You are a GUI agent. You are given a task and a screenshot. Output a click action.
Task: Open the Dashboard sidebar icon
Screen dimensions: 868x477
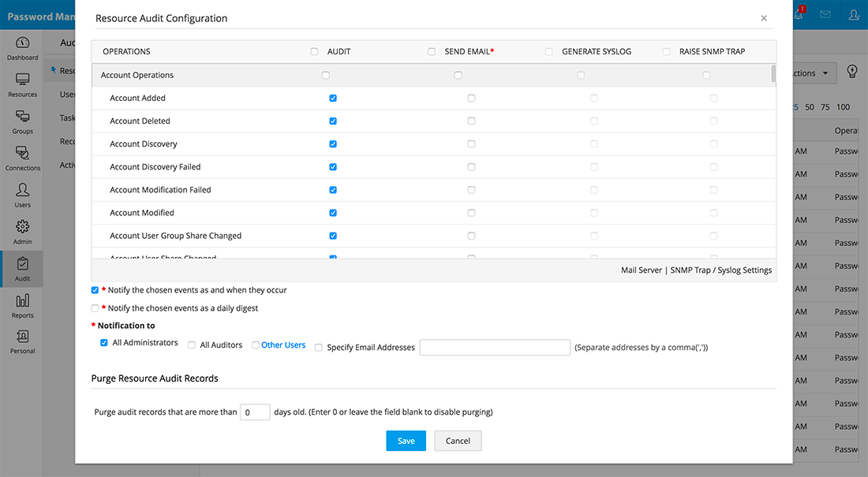pos(22,47)
